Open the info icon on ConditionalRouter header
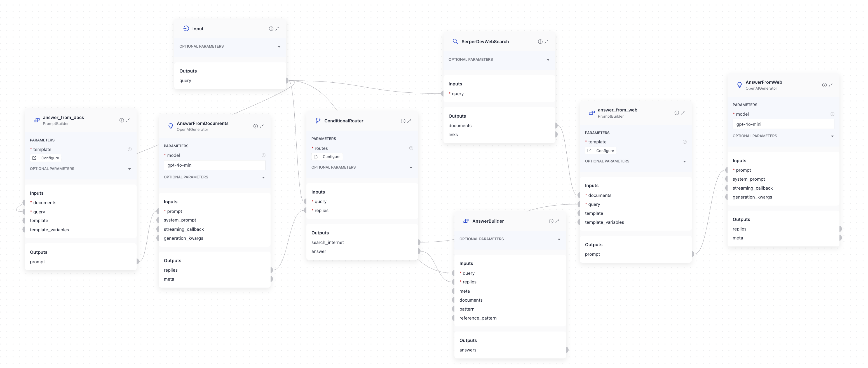 pos(403,120)
